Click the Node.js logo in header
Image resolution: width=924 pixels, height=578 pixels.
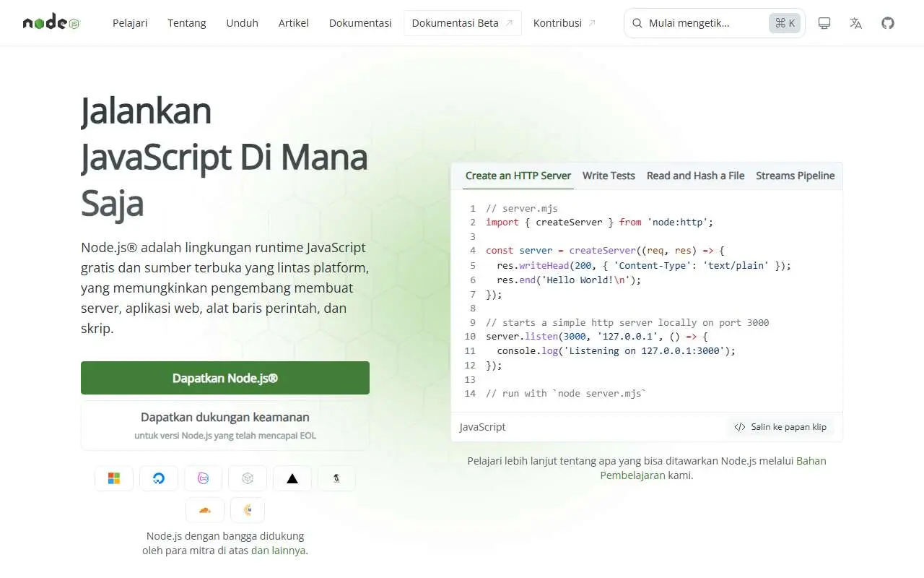(x=51, y=22)
